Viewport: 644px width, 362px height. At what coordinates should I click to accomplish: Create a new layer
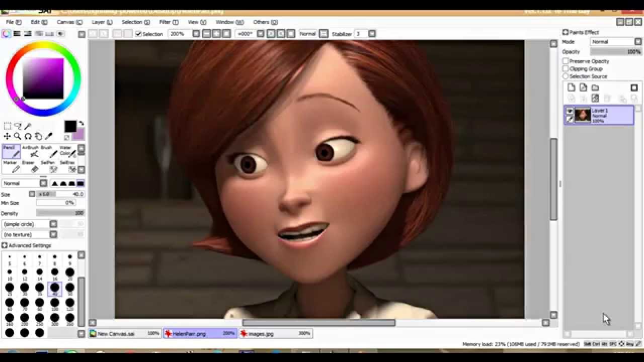571,87
